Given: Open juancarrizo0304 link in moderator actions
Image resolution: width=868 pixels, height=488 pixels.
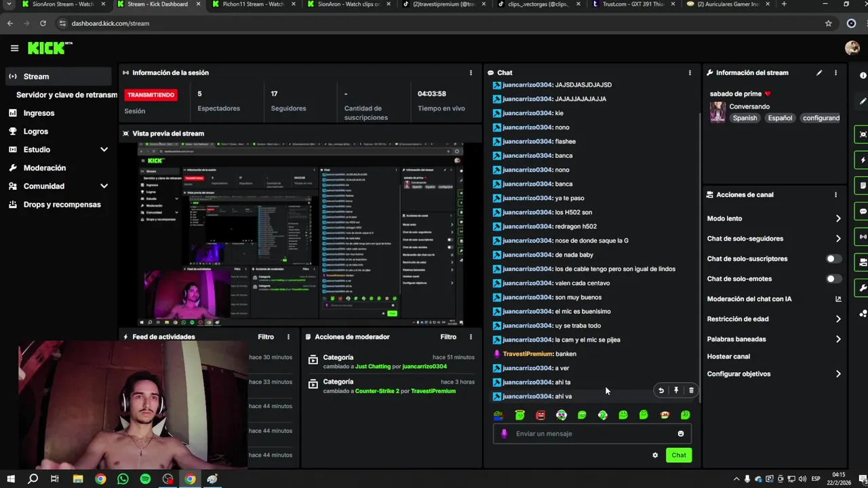Looking at the screenshot, I should coord(425,367).
